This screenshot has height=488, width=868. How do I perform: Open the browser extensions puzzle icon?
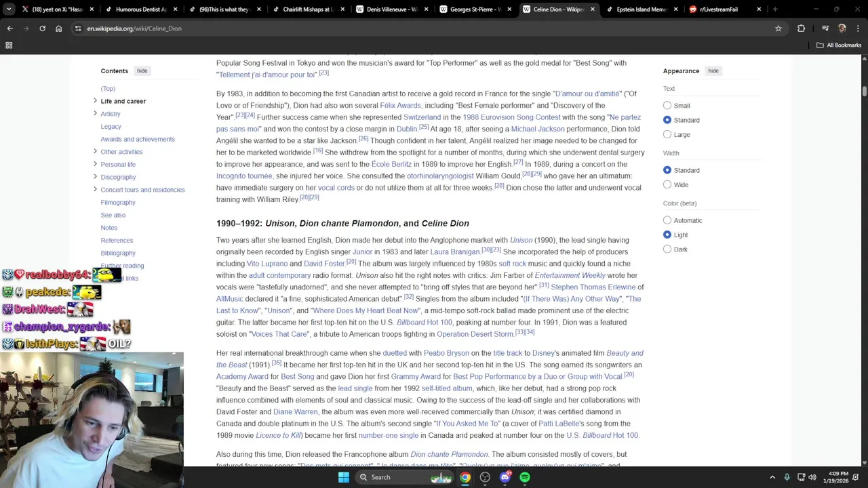click(802, 28)
